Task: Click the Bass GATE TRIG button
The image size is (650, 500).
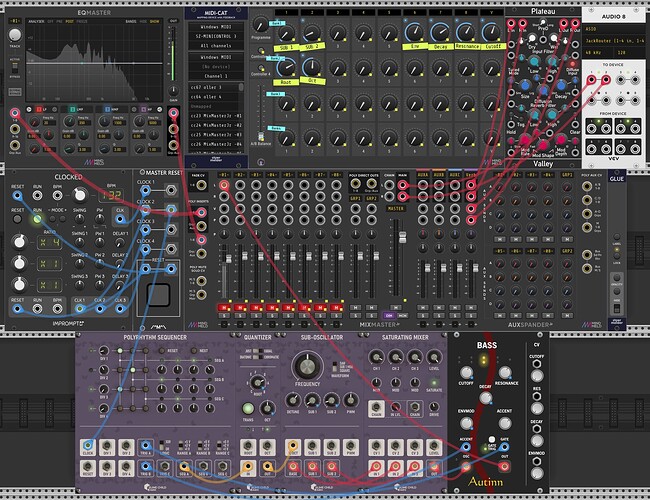Action: (x=492, y=439)
